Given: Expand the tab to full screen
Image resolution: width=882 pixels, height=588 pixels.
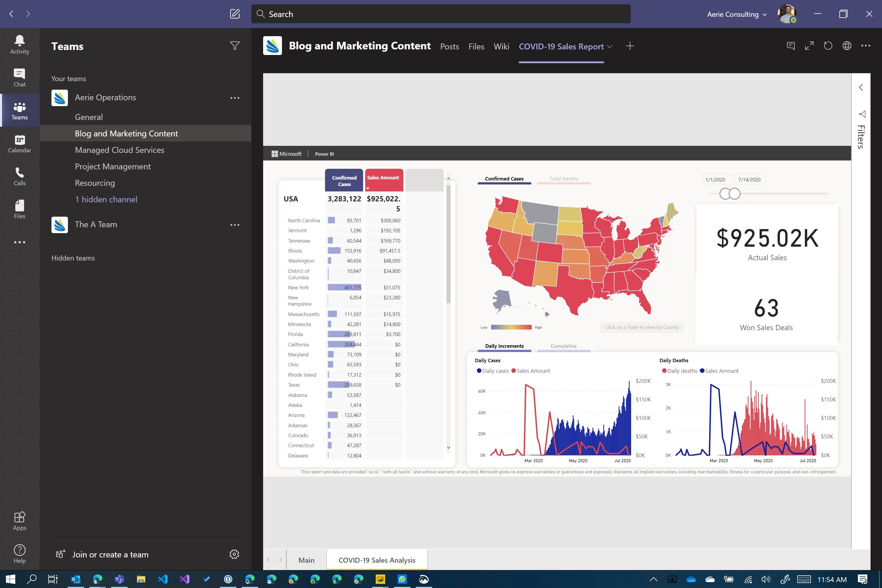Looking at the screenshot, I should [810, 46].
